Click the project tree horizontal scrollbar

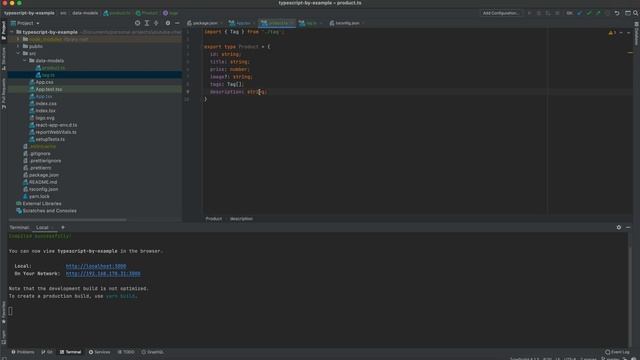point(67,220)
